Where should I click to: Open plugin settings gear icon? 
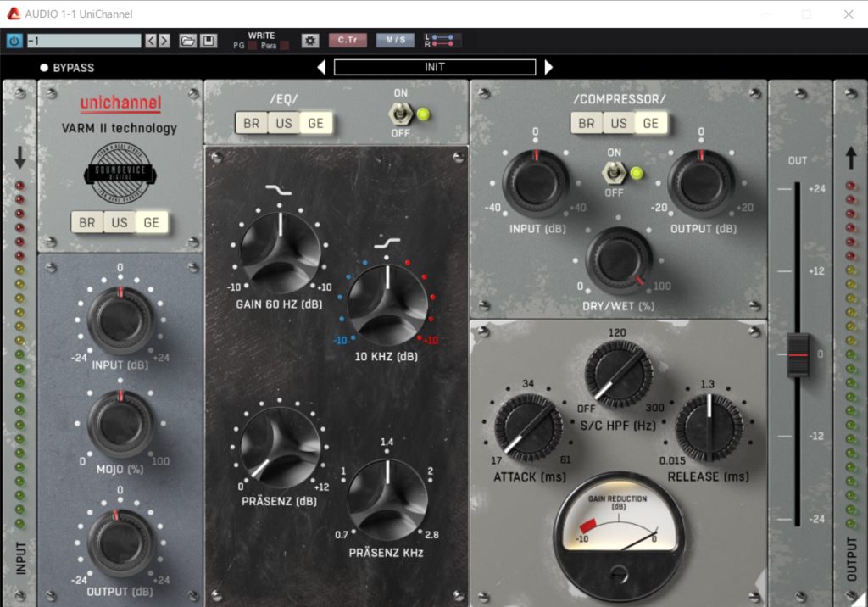click(310, 41)
